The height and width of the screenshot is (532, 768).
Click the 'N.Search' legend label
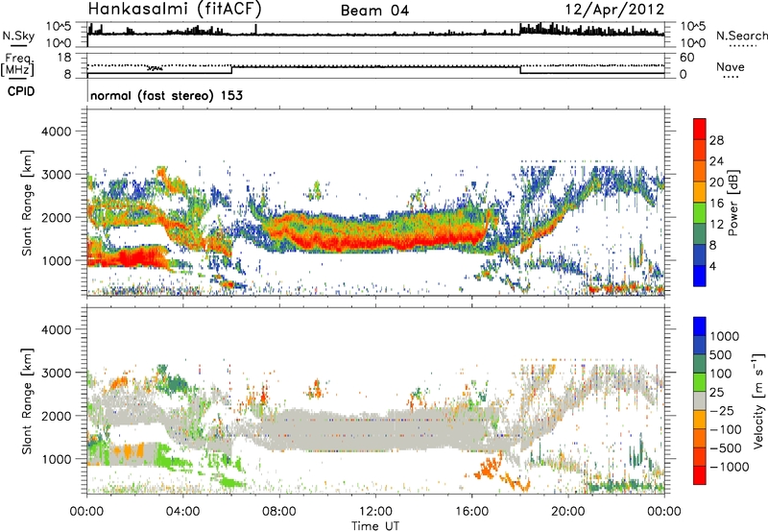741,36
